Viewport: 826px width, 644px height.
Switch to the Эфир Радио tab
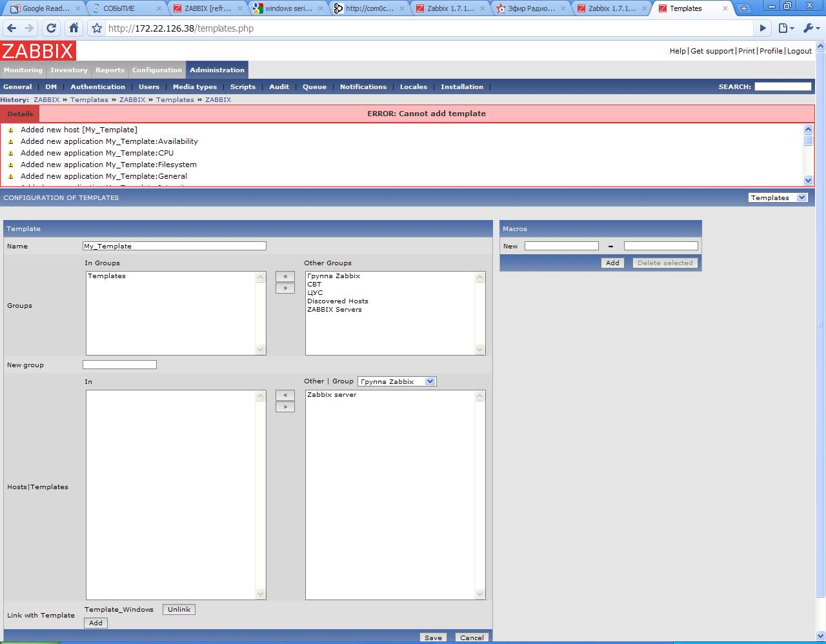coord(530,9)
